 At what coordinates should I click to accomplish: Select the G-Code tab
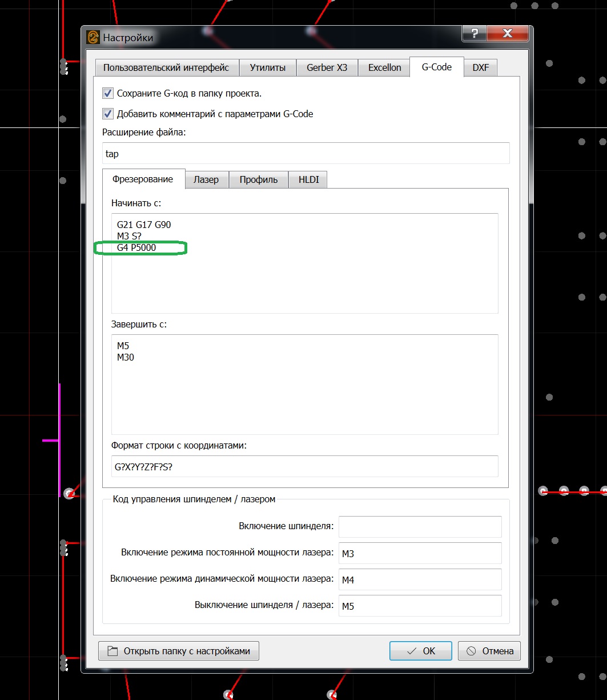(x=437, y=67)
